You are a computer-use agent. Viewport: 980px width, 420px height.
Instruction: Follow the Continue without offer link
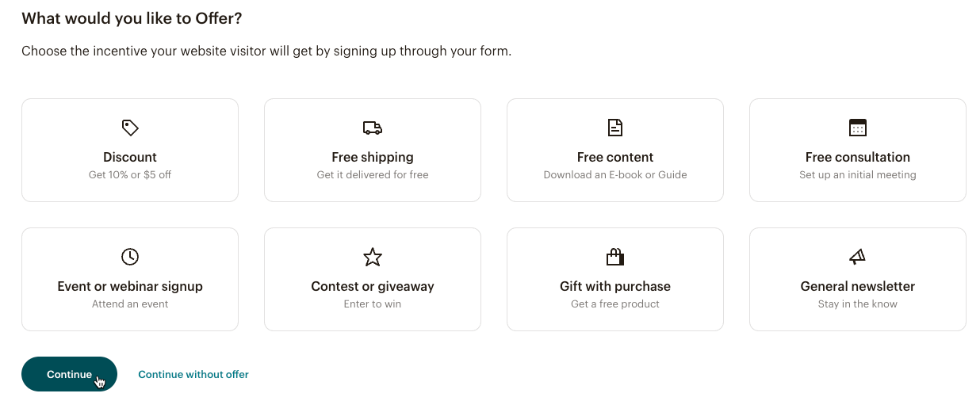pos(193,375)
